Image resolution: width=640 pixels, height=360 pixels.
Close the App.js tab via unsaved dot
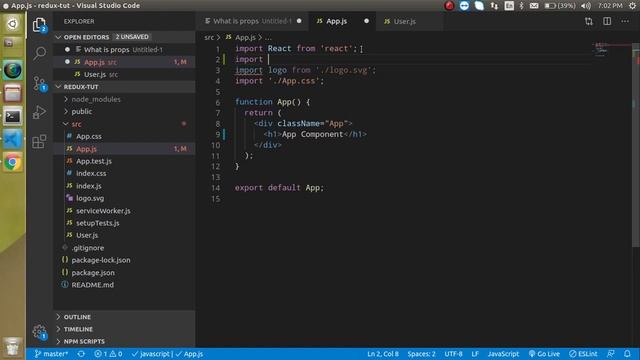point(366,21)
